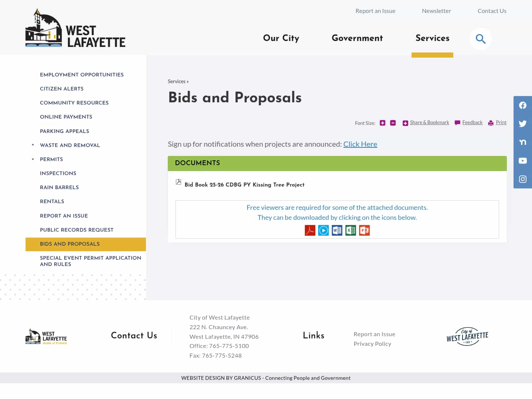Expand the Waste and Removal submenu

coord(33,145)
